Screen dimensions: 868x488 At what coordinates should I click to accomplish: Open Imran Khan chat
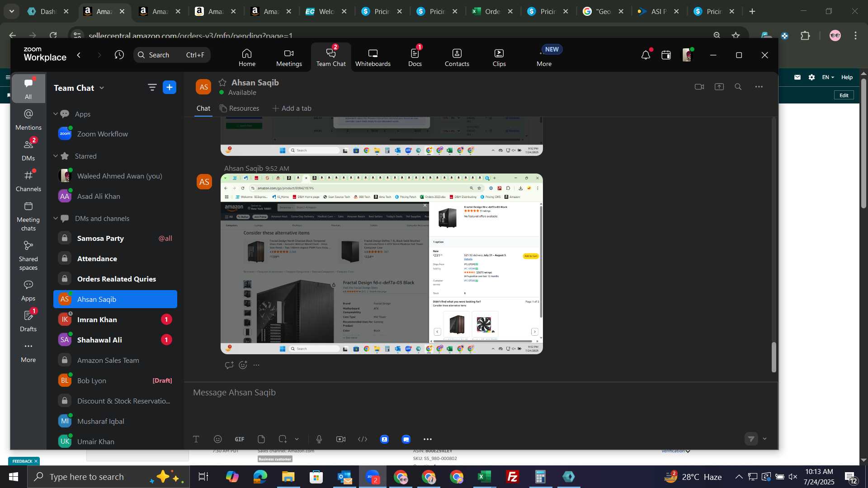pos(115,319)
